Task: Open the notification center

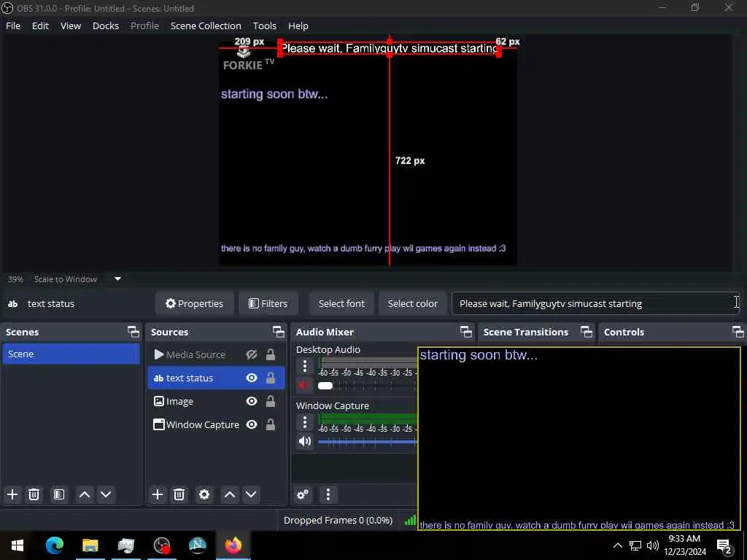Action: tap(724, 546)
